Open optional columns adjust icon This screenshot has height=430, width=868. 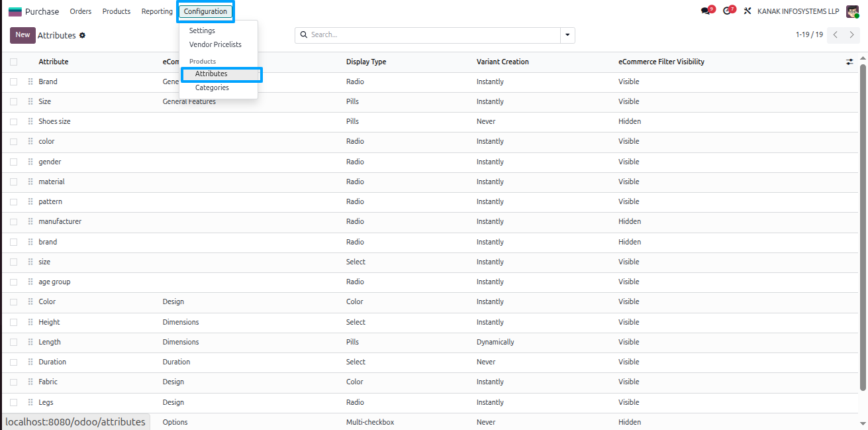click(x=849, y=62)
